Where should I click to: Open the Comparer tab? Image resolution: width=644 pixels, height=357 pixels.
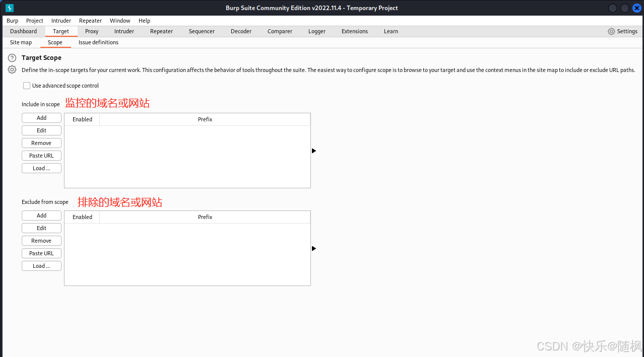pyautogui.click(x=280, y=31)
